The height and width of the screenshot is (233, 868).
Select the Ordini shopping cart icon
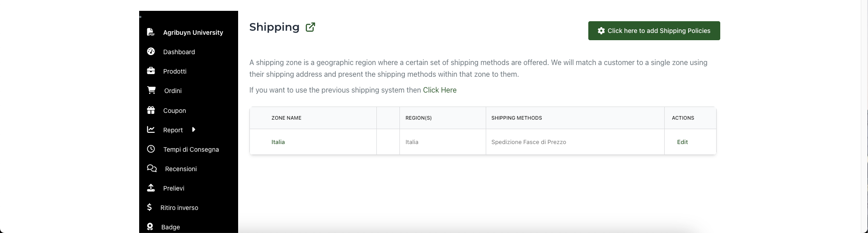click(x=151, y=90)
